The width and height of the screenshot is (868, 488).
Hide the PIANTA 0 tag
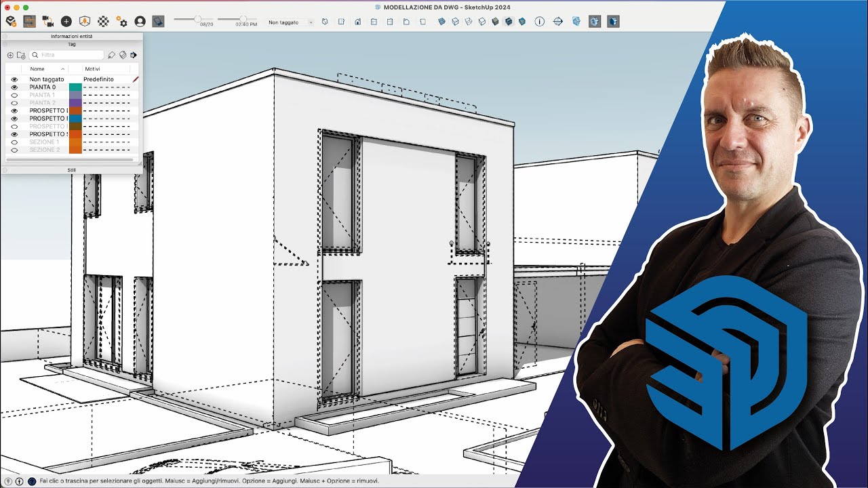[14, 87]
